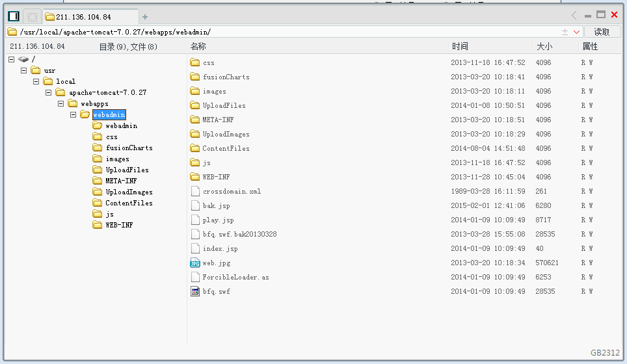627x364 pixels.
Task: Sort by 时间 column header
Action: [460, 46]
